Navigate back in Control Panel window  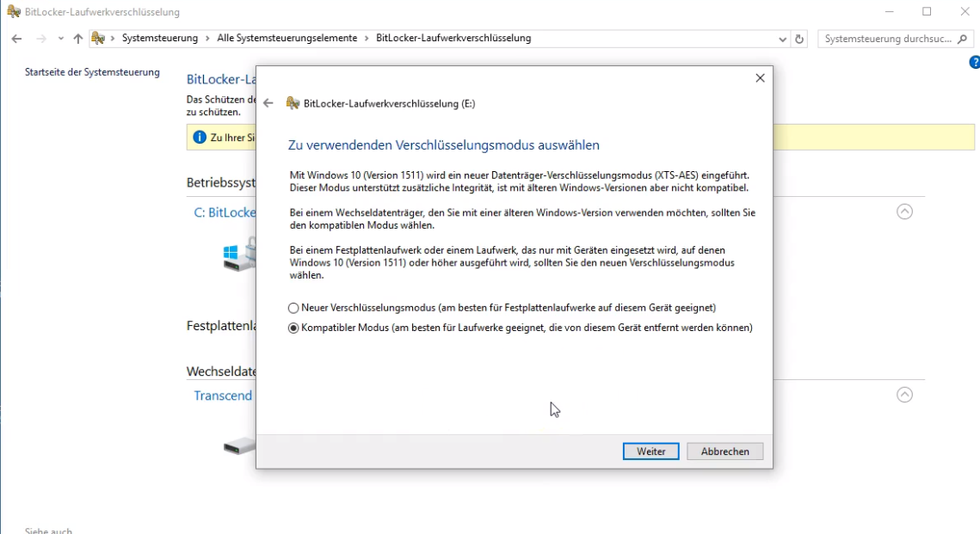pos(17,39)
